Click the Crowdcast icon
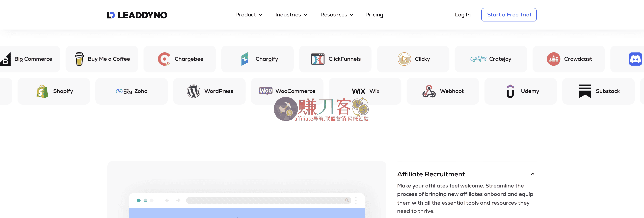644x218 pixels. 553,59
